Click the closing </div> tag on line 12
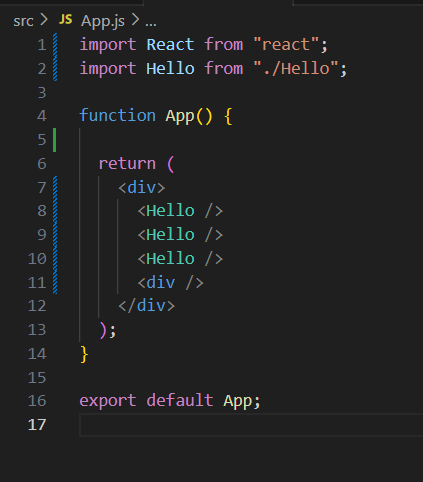423x482 pixels. point(146,306)
